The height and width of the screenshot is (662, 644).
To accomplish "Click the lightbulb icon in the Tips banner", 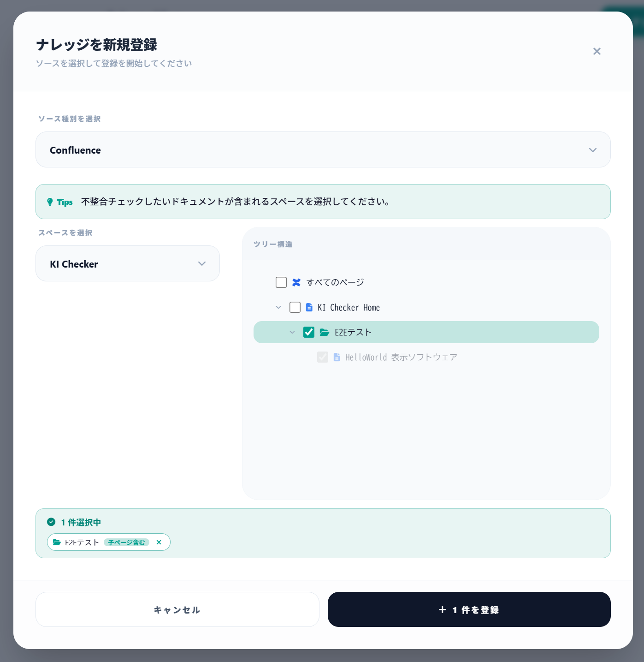I will (x=50, y=202).
